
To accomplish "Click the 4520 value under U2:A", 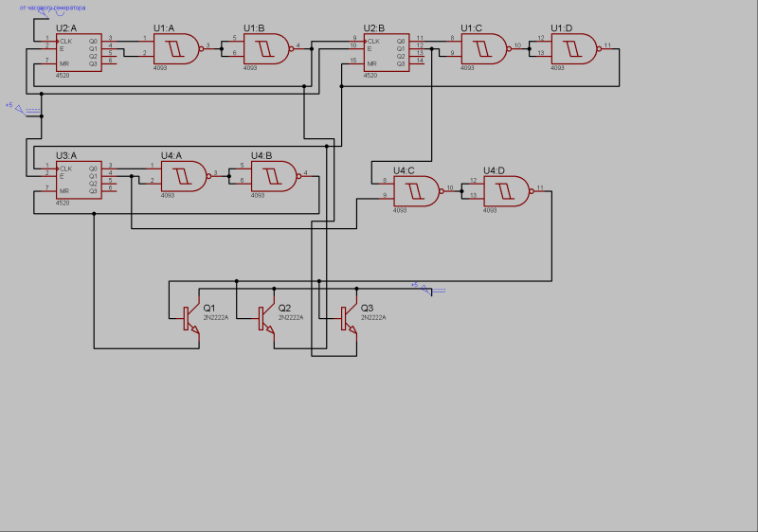I will tap(63, 76).
